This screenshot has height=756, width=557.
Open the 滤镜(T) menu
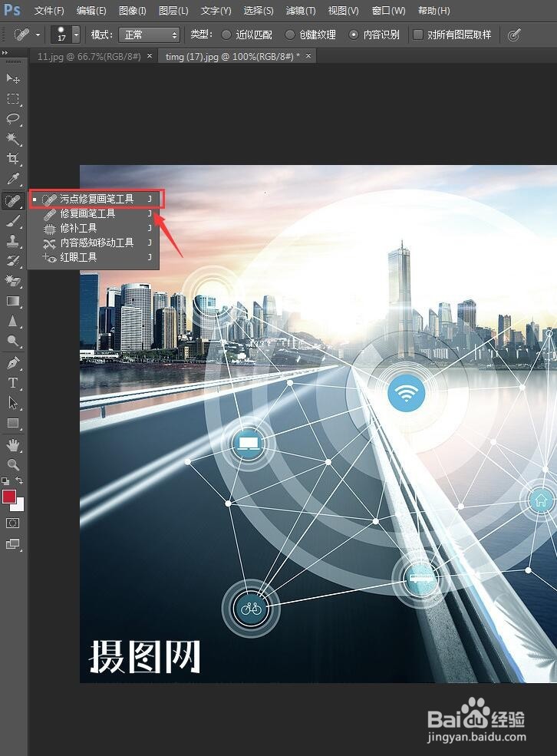(x=301, y=10)
